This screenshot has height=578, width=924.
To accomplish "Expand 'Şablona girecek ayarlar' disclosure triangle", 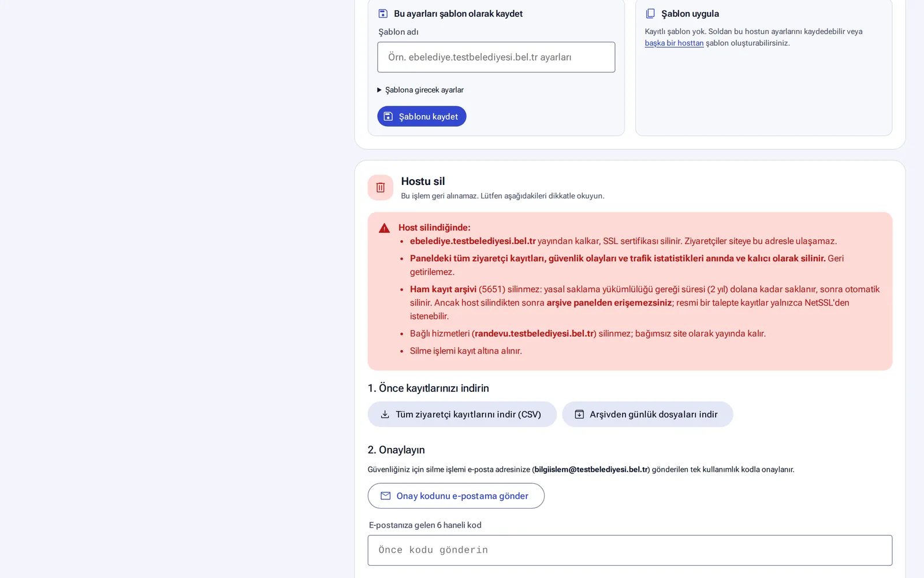I will (379, 90).
